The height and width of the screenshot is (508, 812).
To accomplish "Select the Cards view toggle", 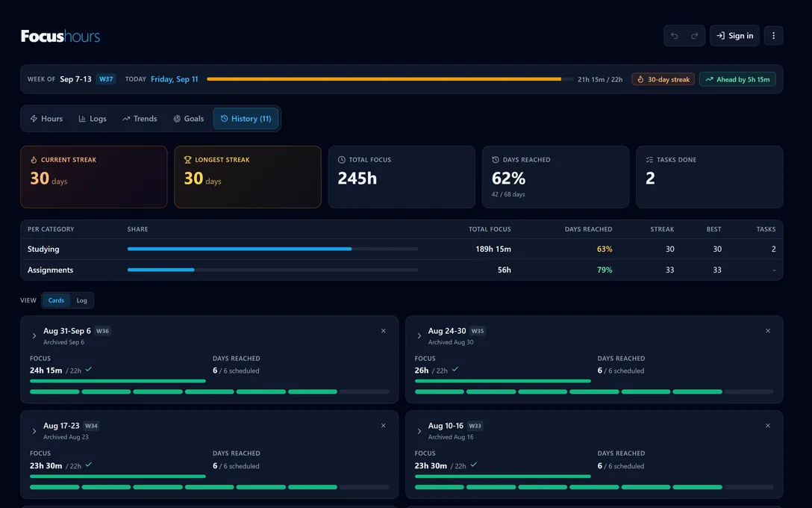I will pos(56,300).
